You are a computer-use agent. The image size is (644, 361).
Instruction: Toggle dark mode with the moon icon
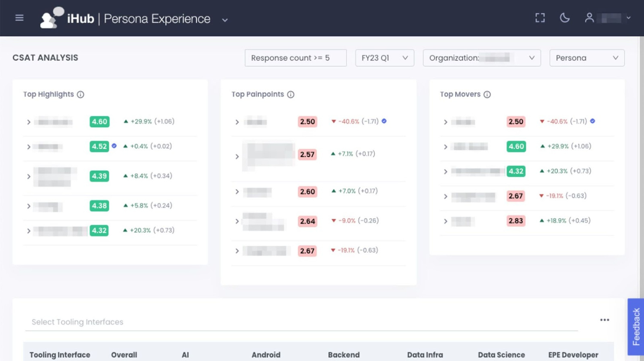tap(565, 18)
